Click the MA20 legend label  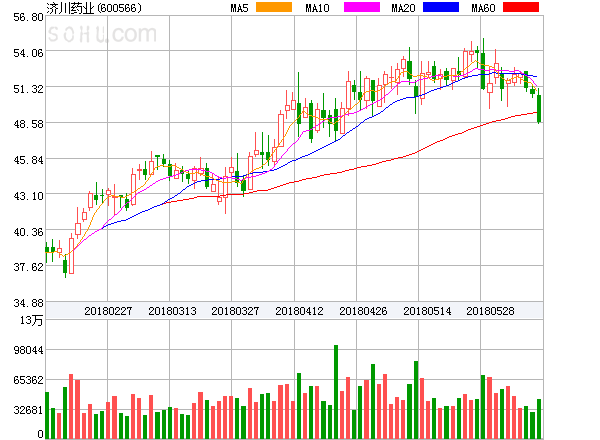pos(403,8)
